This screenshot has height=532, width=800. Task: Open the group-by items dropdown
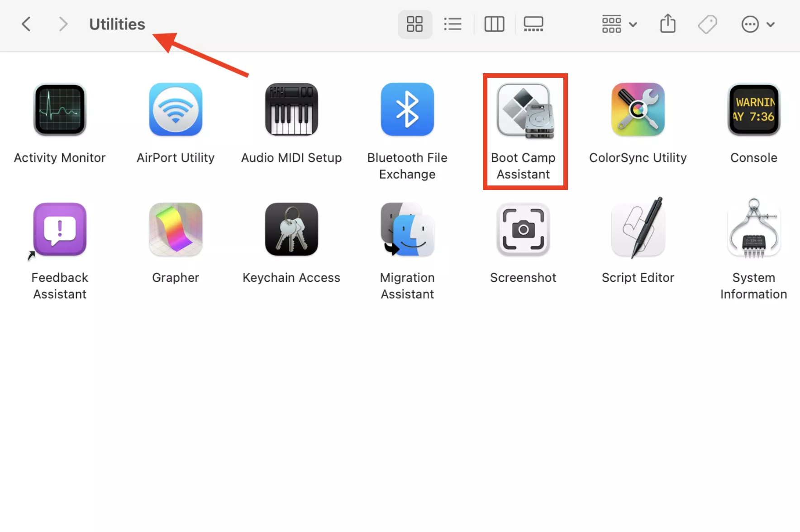pos(619,24)
